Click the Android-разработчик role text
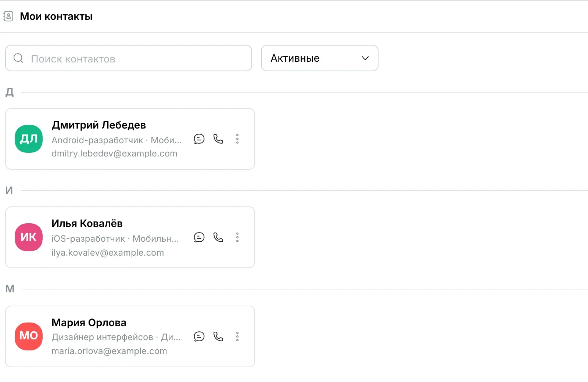Screen dimensions: 588x382 click(x=97, y=140)
